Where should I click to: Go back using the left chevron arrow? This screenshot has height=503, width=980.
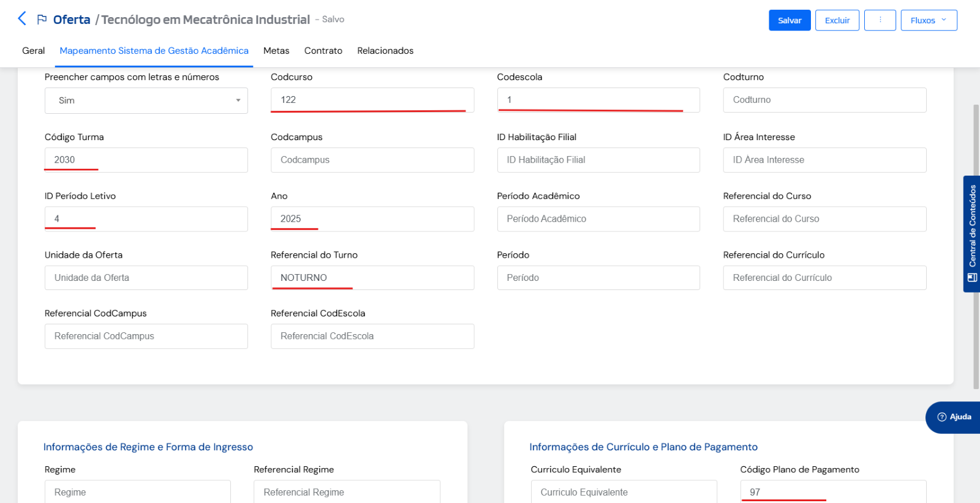[22, 18]
